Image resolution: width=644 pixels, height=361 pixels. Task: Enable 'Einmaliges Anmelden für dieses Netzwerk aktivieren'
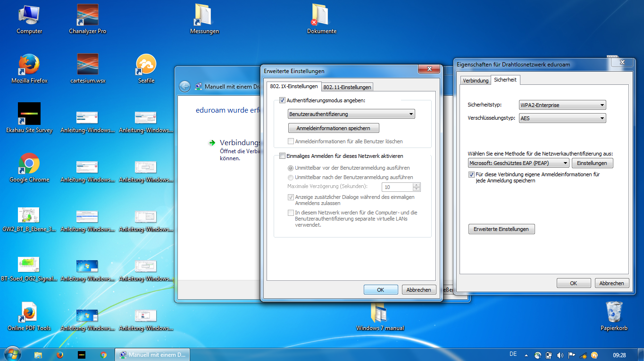(283, 156)
